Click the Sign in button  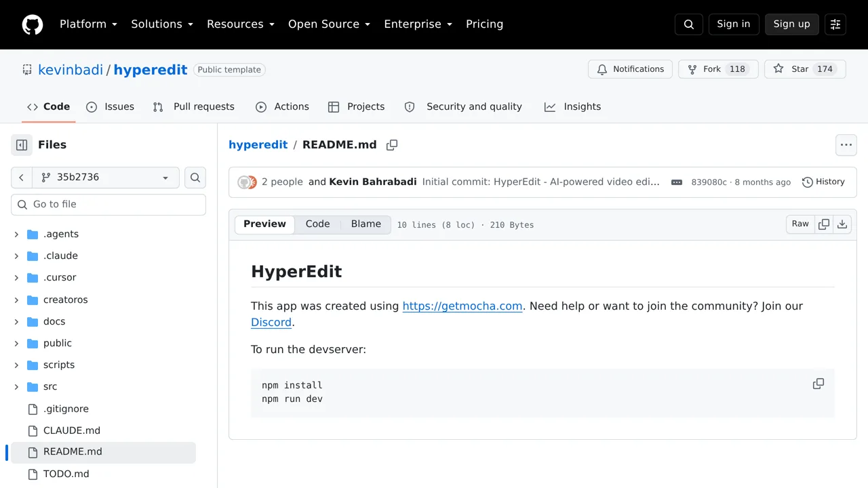(x=734, y=24)
